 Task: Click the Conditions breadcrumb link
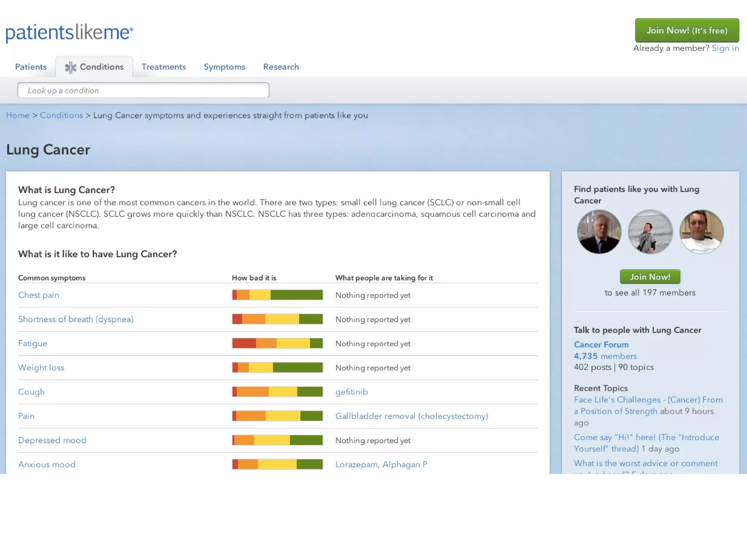click(61, 116)
